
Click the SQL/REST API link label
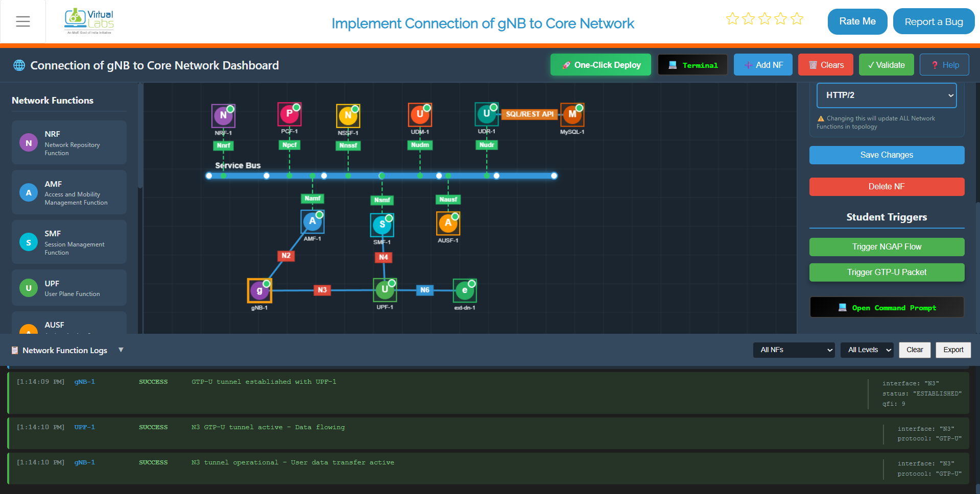pos(530,114)
